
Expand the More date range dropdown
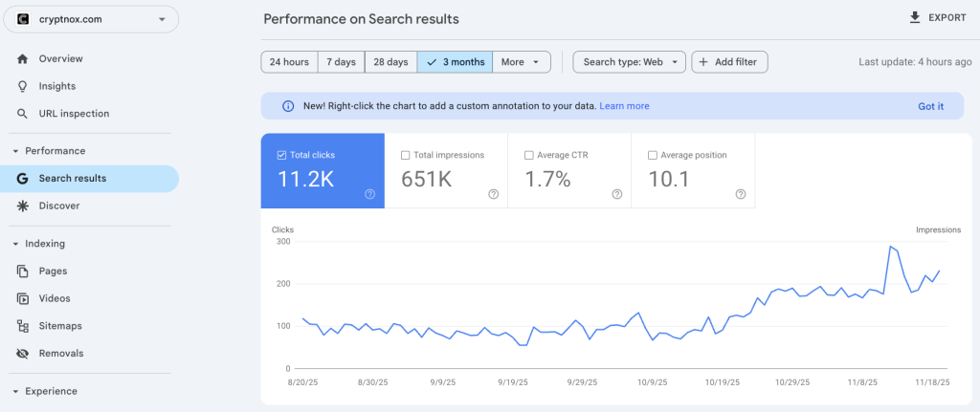tap(522, 62)
